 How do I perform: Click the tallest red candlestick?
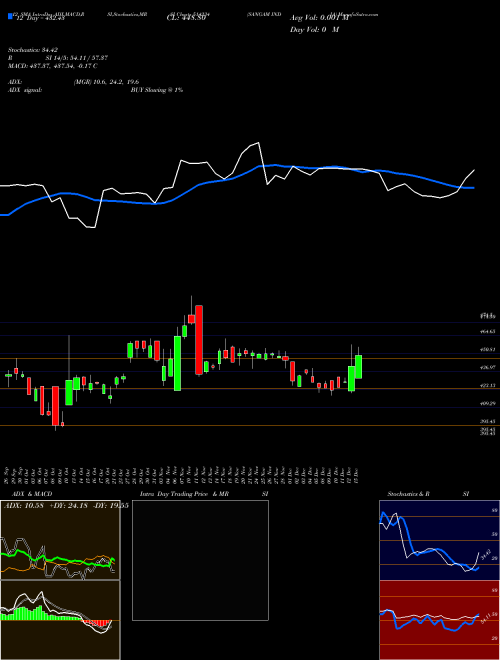point(199,340)
